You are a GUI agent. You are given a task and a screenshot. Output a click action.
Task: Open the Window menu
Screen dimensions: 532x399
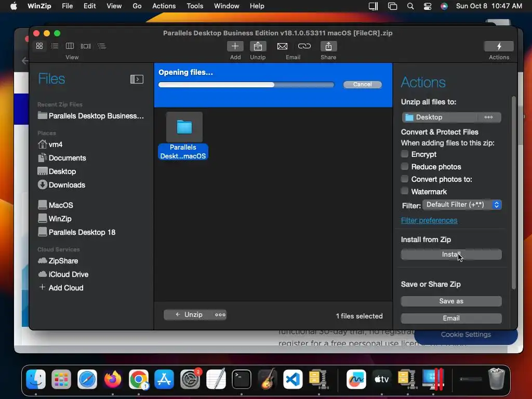[227, 6]
